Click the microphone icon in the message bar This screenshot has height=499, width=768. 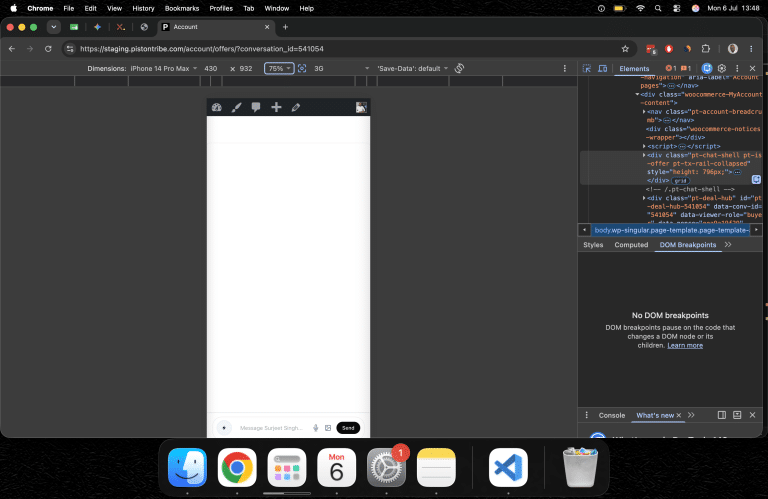315,428
